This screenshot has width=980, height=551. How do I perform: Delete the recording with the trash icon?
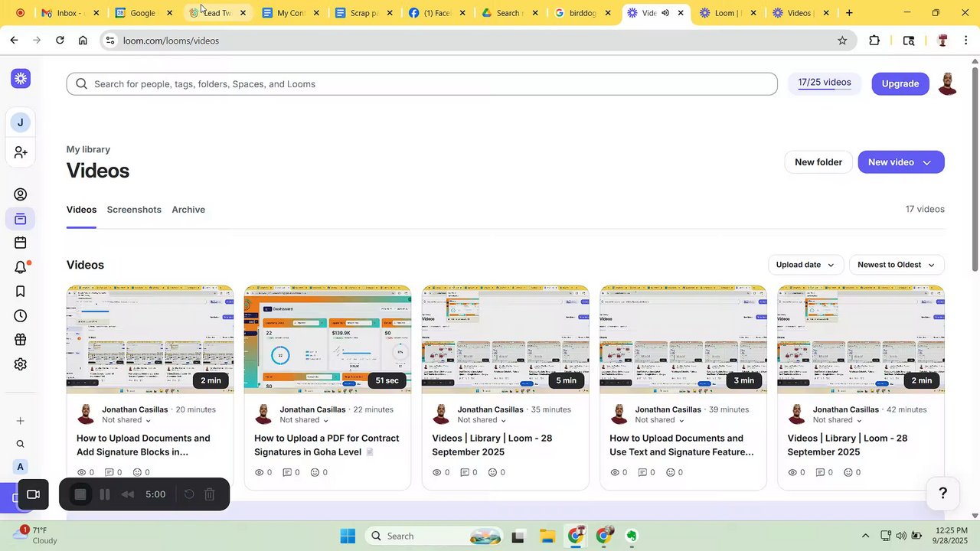[210, 494]
